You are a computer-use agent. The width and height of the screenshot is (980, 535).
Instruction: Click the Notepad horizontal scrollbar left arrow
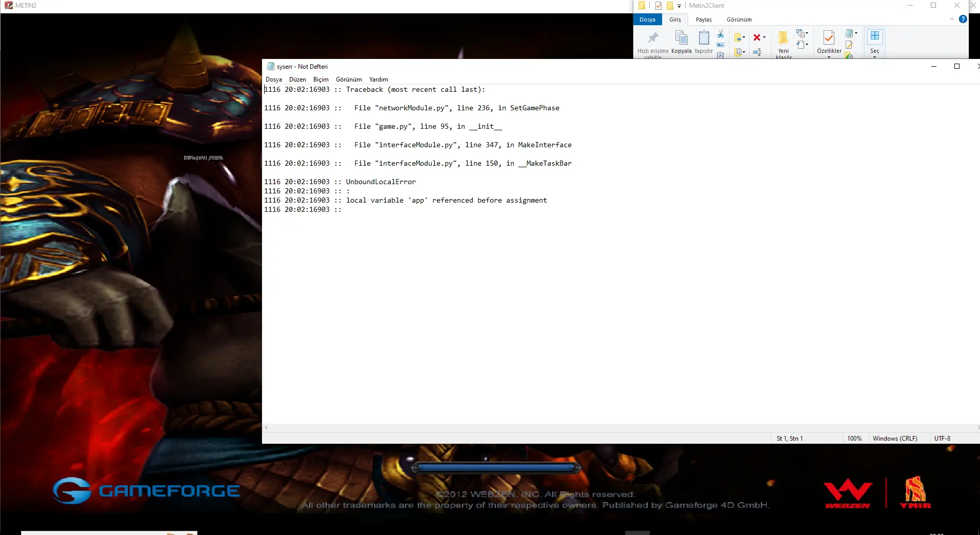266,427
